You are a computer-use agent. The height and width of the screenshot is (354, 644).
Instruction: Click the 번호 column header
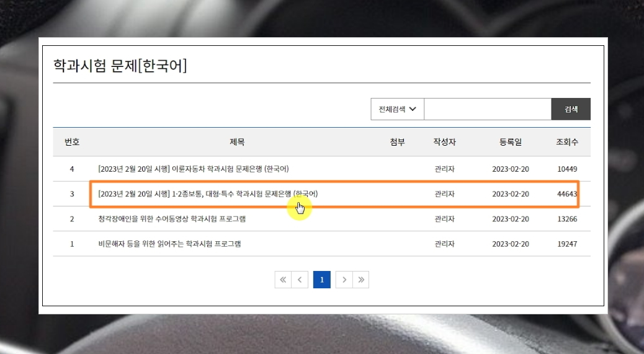[72, 142]
